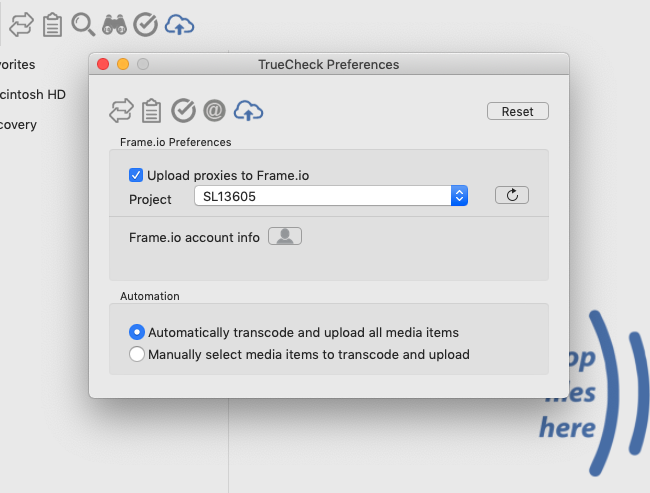Image resolution: width=650 pixels, height=493 pixels.
Task: Click the Automation section label
Action: pos(150,296)
